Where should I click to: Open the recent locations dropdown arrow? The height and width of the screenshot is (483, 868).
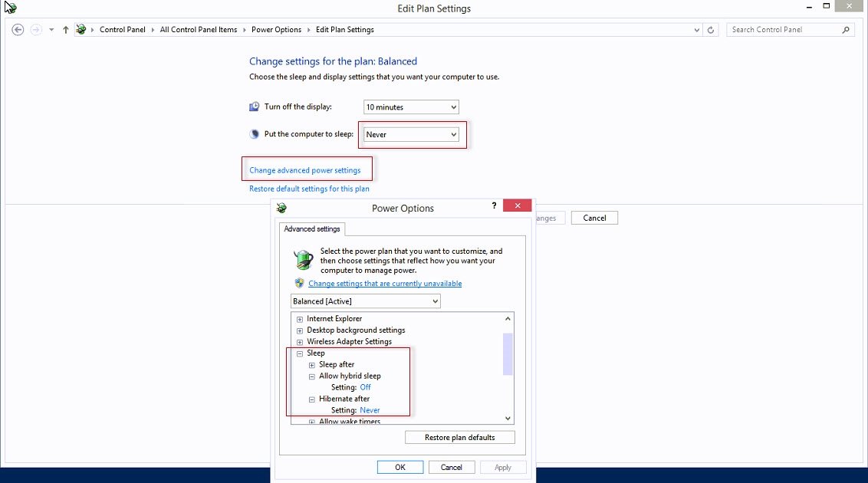(x=51, y=30)
